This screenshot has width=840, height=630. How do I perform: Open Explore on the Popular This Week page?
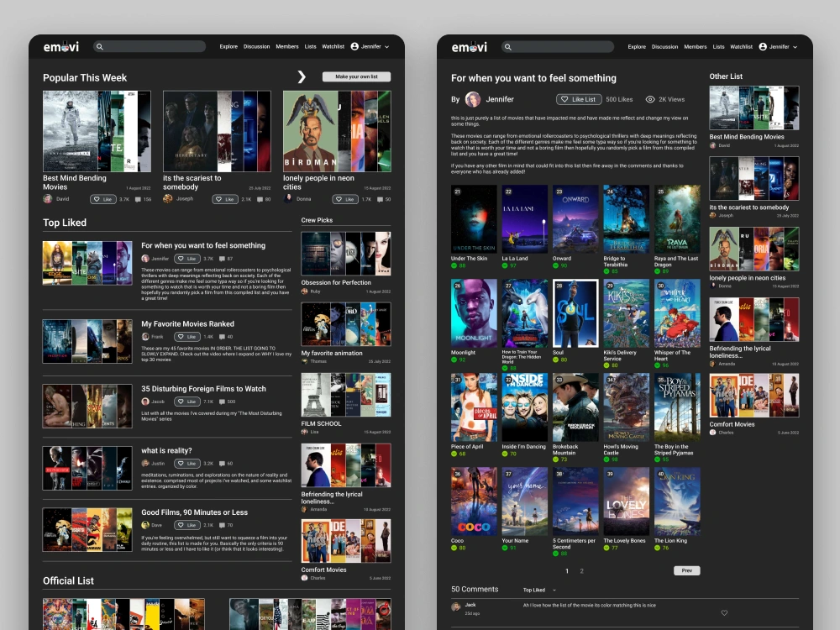tap(228, 46)
